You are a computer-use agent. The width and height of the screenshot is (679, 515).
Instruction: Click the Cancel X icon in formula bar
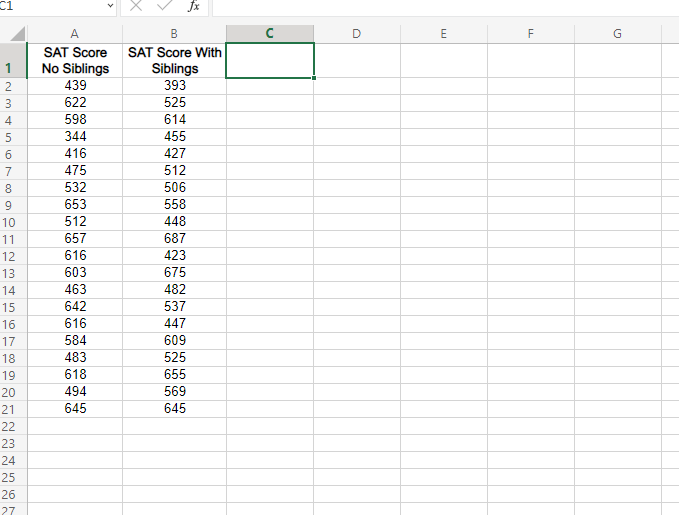point(136,6)
